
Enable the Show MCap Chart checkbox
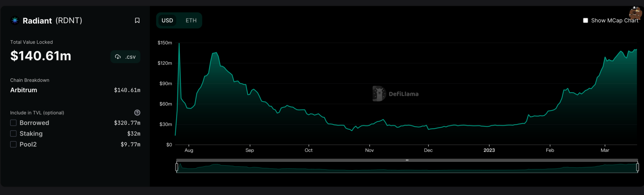[x=586, y=20]
